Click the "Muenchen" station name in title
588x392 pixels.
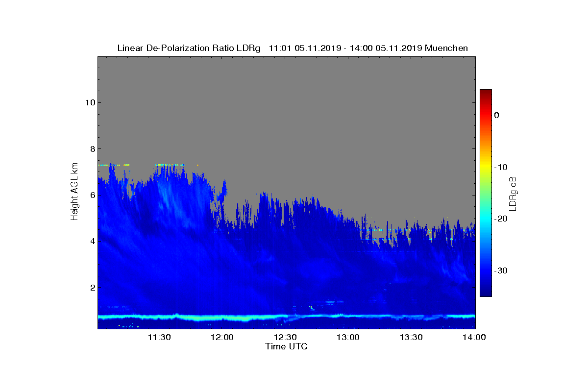(x=446, y=48)
